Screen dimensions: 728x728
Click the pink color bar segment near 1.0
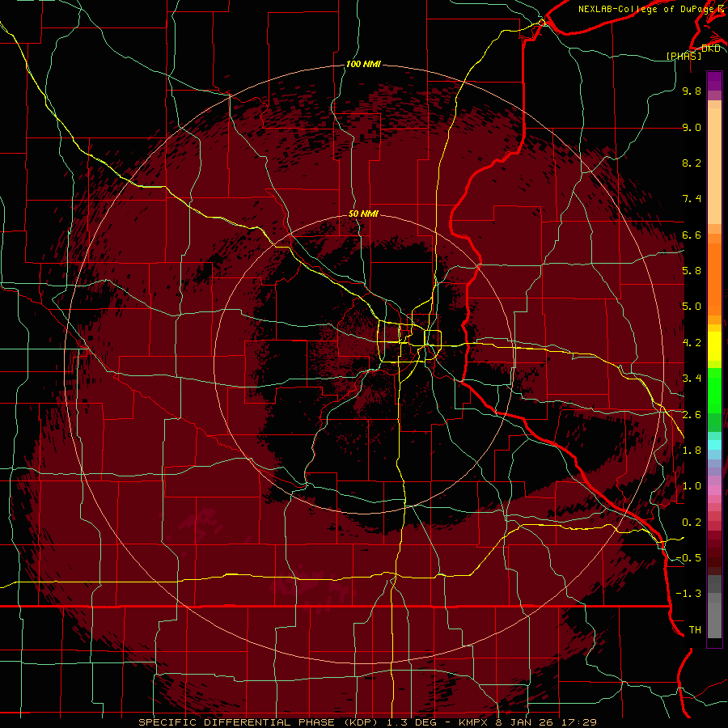pos(714,490)
